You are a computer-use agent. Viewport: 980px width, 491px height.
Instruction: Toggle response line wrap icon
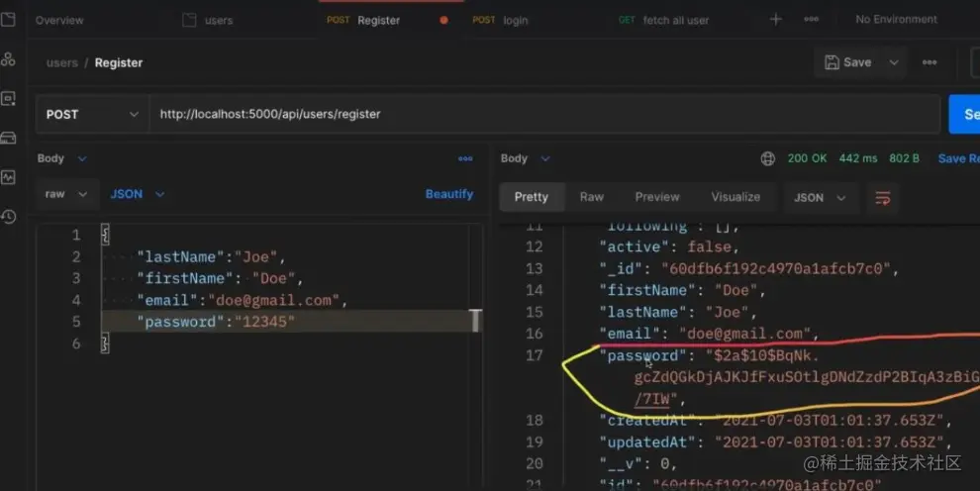tap(883, 198)
